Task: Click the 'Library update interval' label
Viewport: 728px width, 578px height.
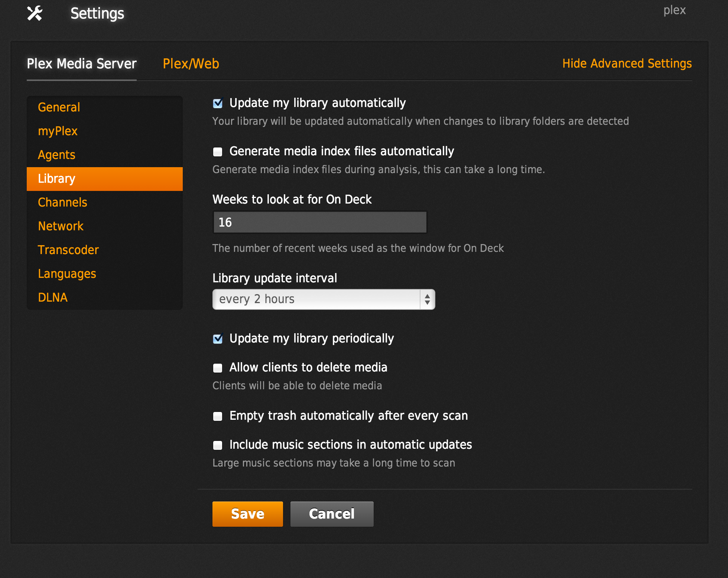Action: point(274,278)
